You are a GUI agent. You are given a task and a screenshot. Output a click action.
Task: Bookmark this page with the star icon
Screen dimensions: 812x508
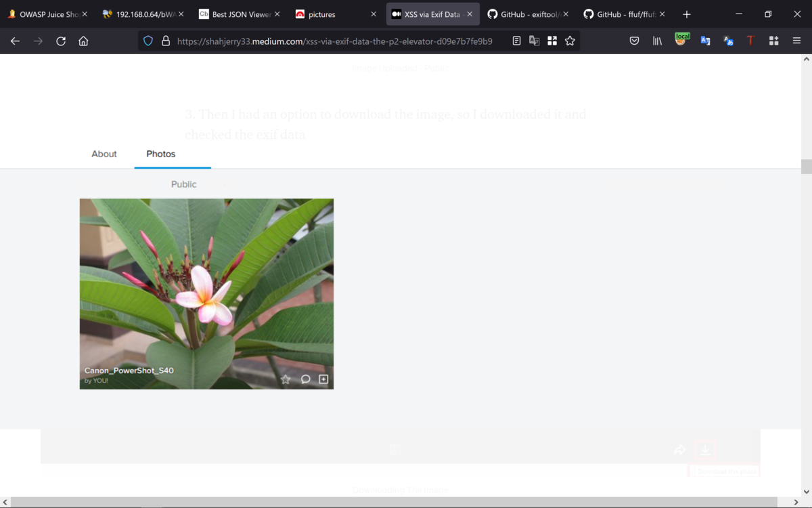[570, 41]
